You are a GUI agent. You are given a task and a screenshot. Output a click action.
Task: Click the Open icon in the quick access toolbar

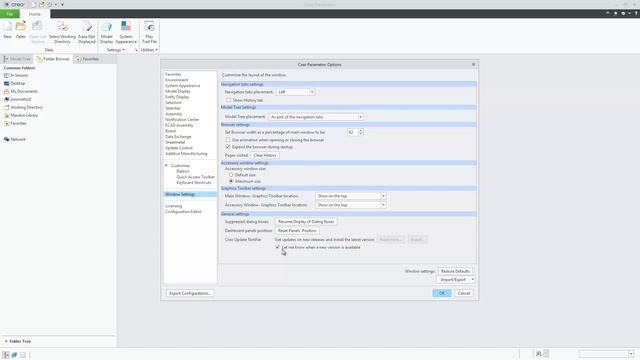[x=41, y=4]
